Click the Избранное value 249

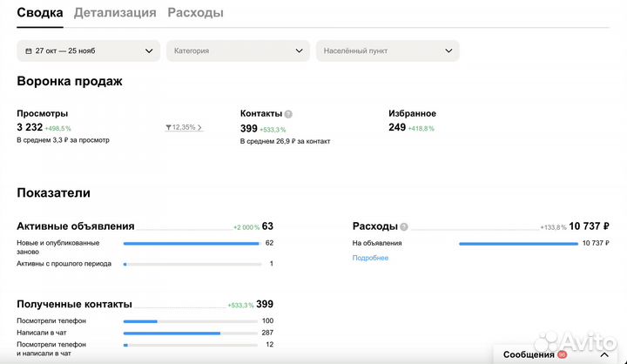click(x=397, y=127)
